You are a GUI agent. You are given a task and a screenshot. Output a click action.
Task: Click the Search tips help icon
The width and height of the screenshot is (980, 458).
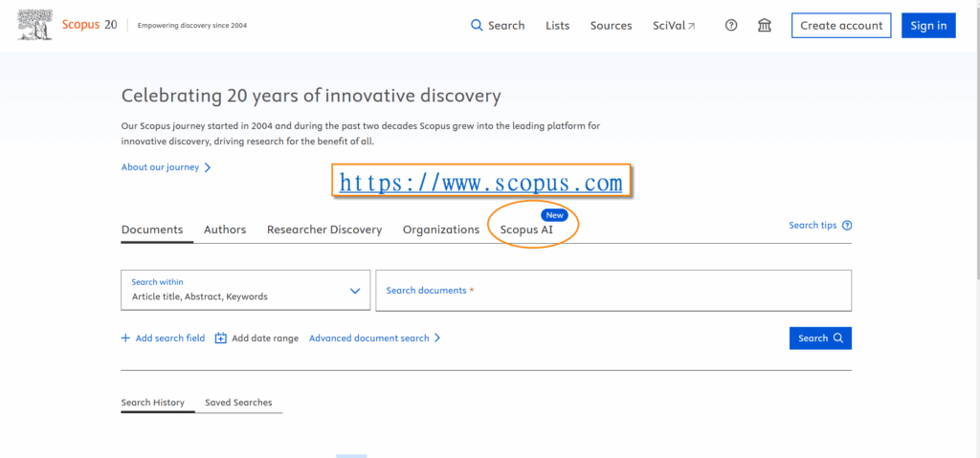pos(847,226)
